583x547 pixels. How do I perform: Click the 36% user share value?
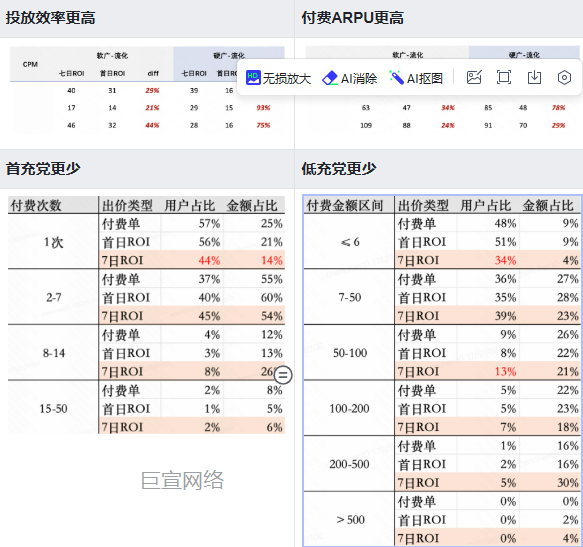click(505, 279)
